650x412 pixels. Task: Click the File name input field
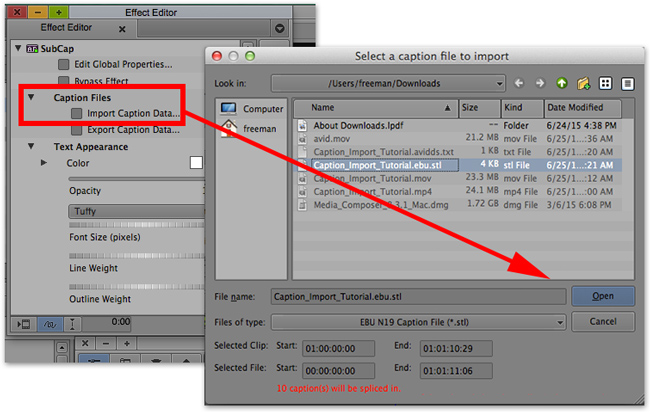click(418, 297)
